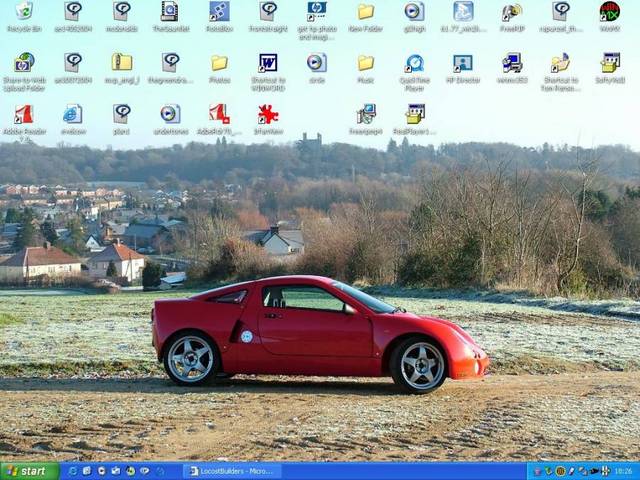Image resolution: width=640 pixels, height=480 pixels.
Task: Launch the IrfanView desktop shortcut
Action: (x=267, y=114)
